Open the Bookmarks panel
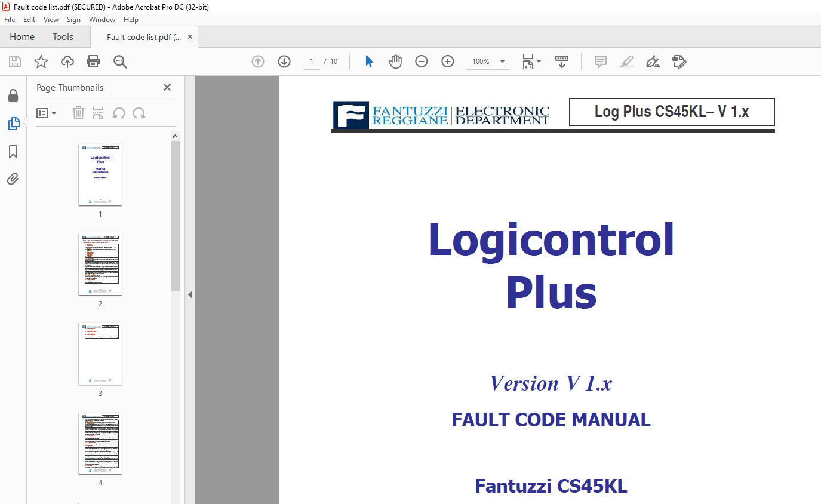The height and width of the screenshot is (504, 821). [x=13, y=152]
